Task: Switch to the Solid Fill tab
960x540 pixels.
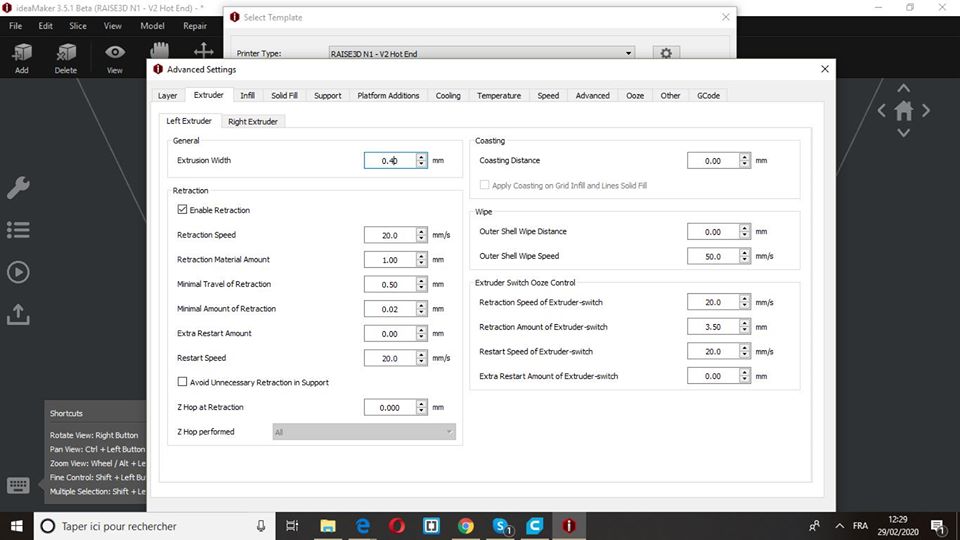Action: [284, 96]
